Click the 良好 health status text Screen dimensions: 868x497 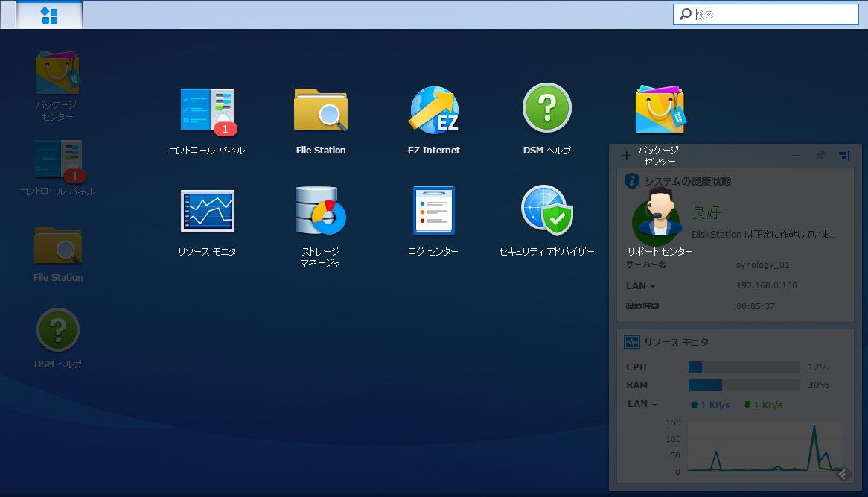706,212
